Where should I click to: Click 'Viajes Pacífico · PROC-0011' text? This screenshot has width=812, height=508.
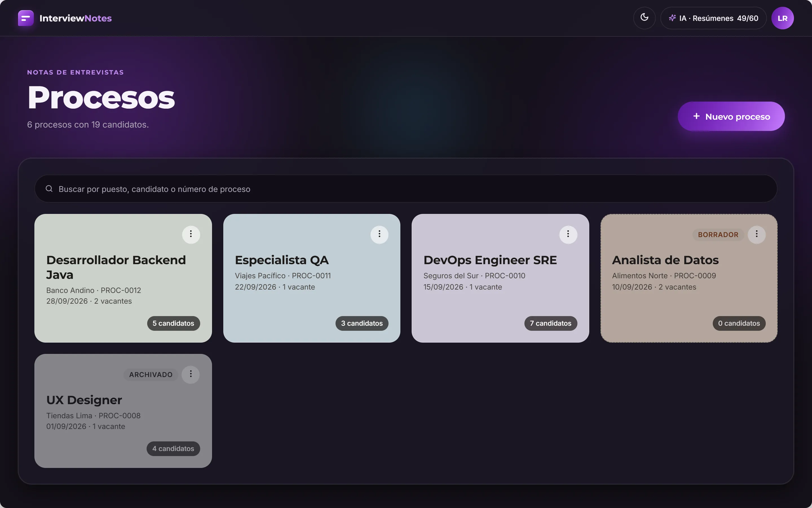pos(283,276)
